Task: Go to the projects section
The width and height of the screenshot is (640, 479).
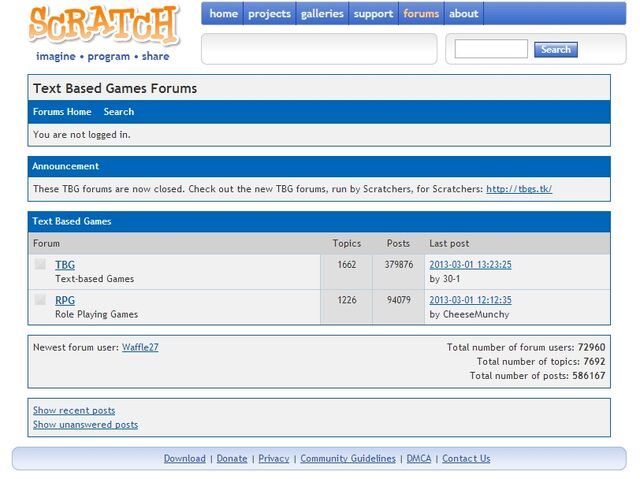Action: (x=269, y=13)
